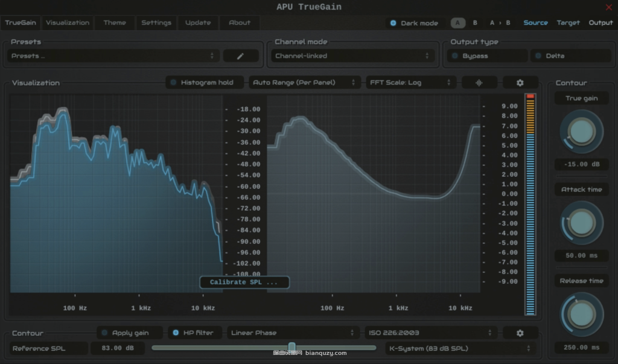Open the Presets dropdown

(x=112, y=55)
